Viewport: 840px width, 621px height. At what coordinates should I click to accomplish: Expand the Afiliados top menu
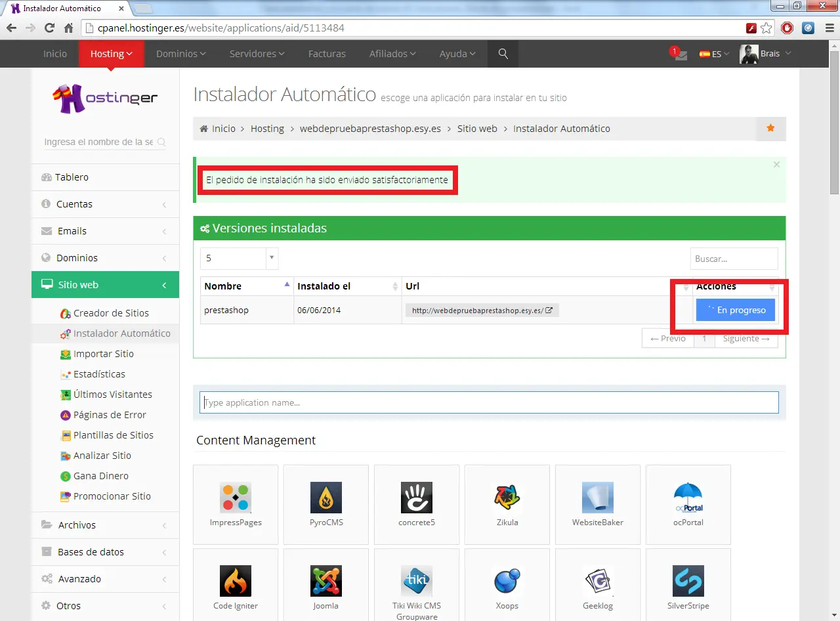tap(392, 54)
